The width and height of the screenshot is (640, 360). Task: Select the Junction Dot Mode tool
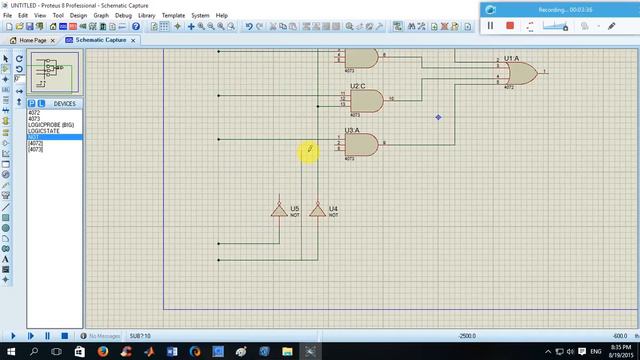[6, 79]
